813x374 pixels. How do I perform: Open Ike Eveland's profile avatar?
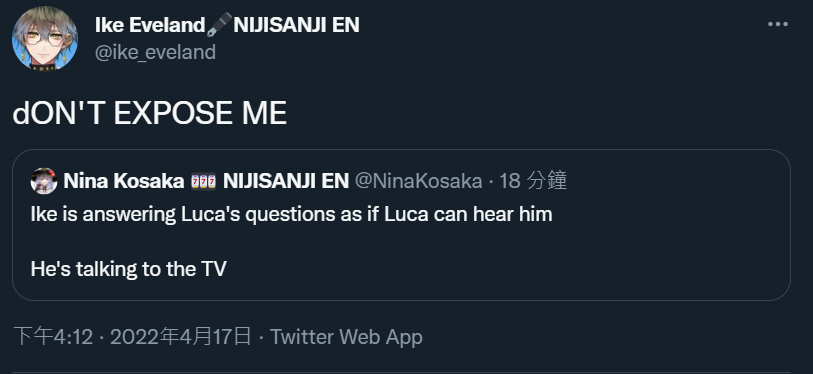(x=45, y=39)
